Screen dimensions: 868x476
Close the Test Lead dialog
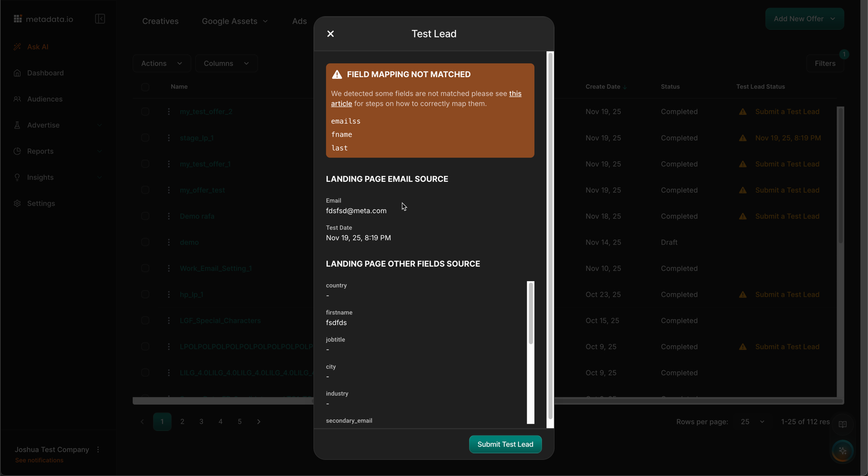tap(331, 34)
